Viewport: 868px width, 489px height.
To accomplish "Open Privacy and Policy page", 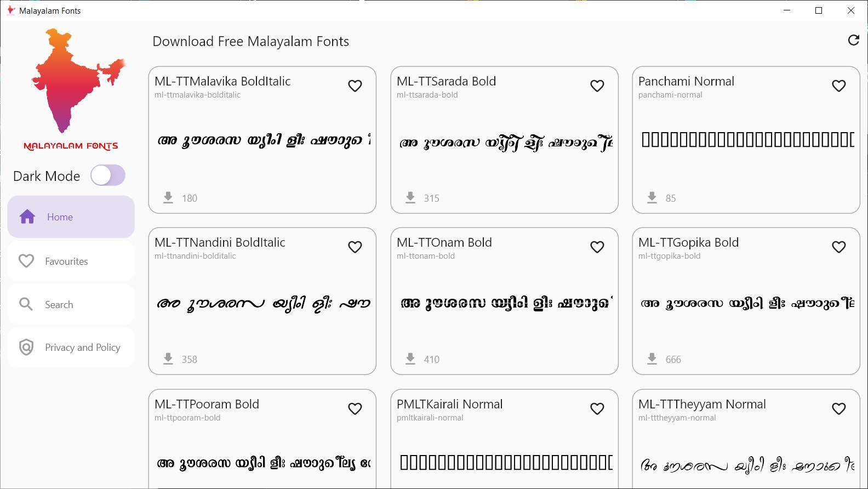I will pyautogui.click(x=82, y=348).
